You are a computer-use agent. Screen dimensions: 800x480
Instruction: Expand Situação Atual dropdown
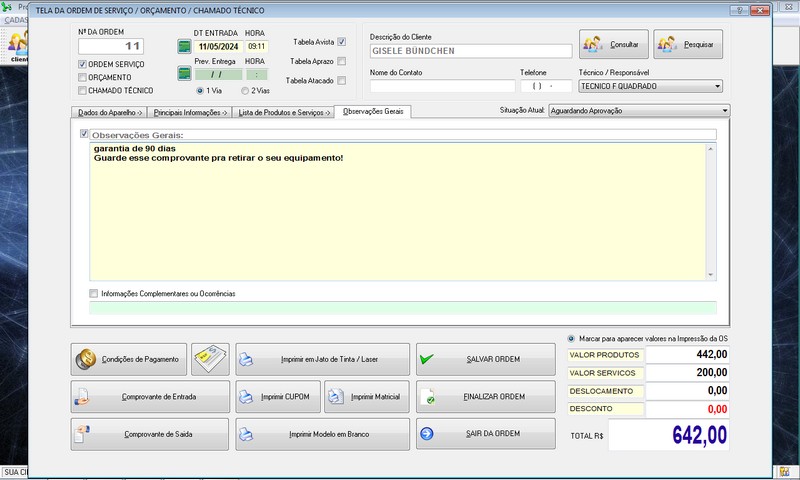(x=724, y=111)
